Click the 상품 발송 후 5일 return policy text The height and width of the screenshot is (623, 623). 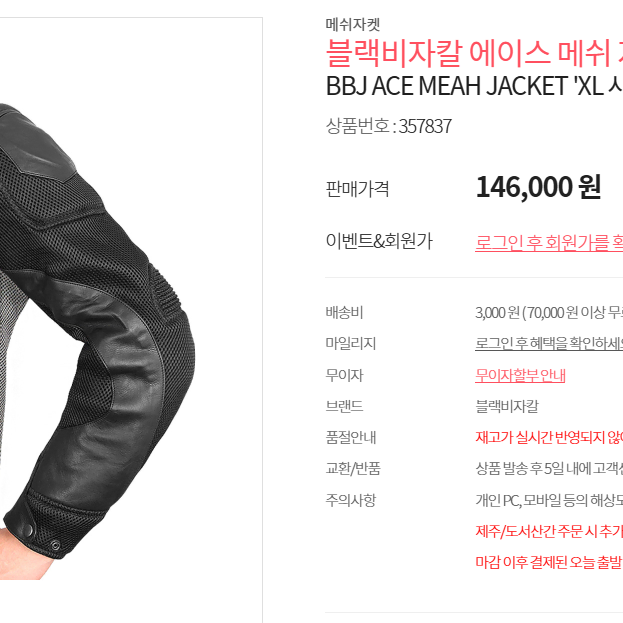coord(549,469)
